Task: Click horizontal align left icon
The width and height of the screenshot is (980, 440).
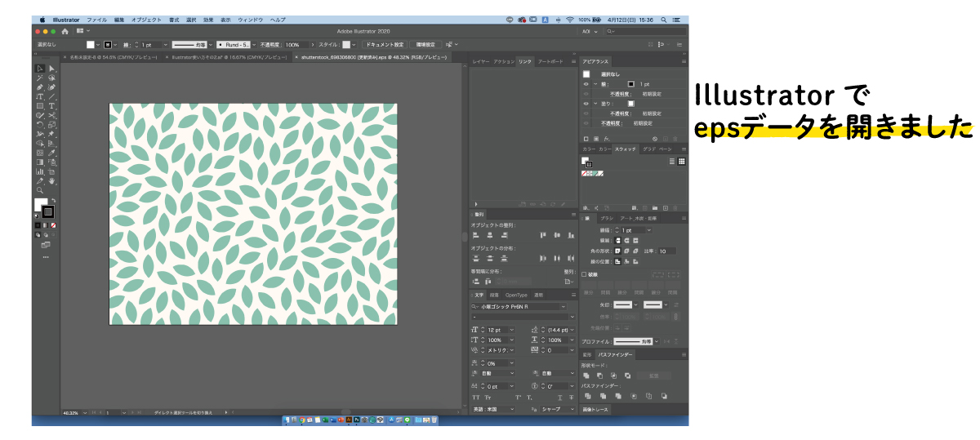Action: 476,235
